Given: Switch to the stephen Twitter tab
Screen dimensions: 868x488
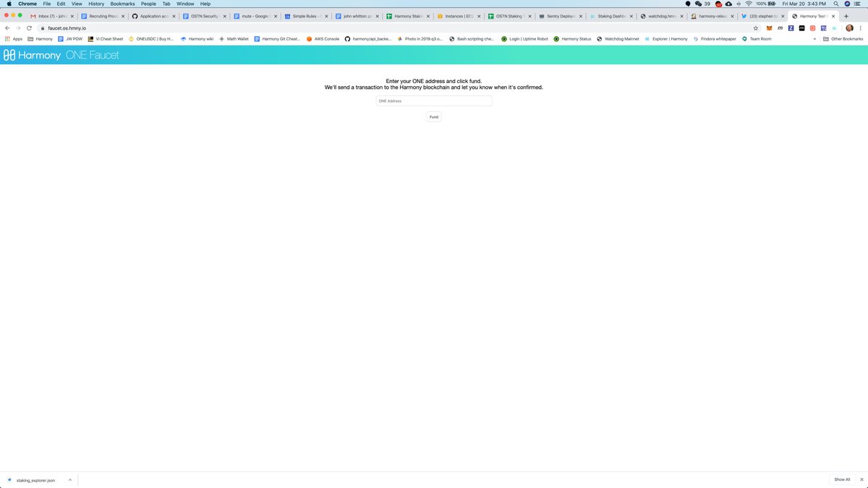Looking at the screenshot, I should point(762,16).
